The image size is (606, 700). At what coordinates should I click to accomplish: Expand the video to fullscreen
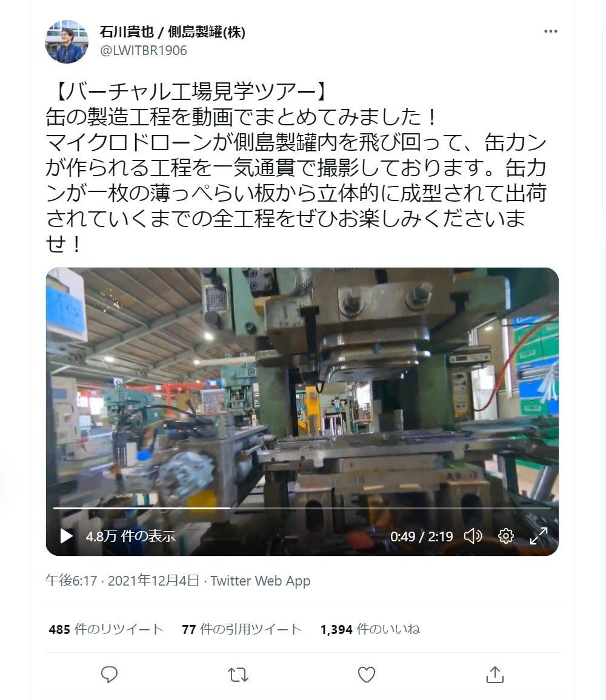pos(539,536)
